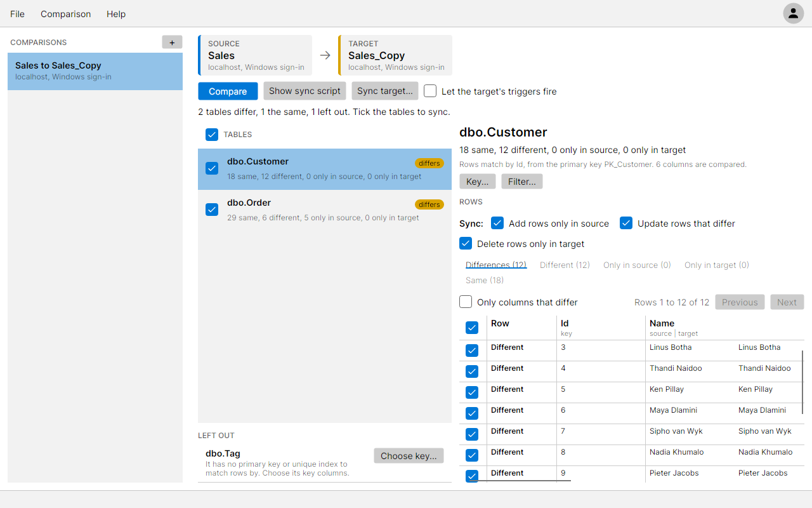Image resolution: width=812 pixels, height=508 pixels.
Task: Select the Sales to Sales_Copy comparison
Action: coord(95,71)
